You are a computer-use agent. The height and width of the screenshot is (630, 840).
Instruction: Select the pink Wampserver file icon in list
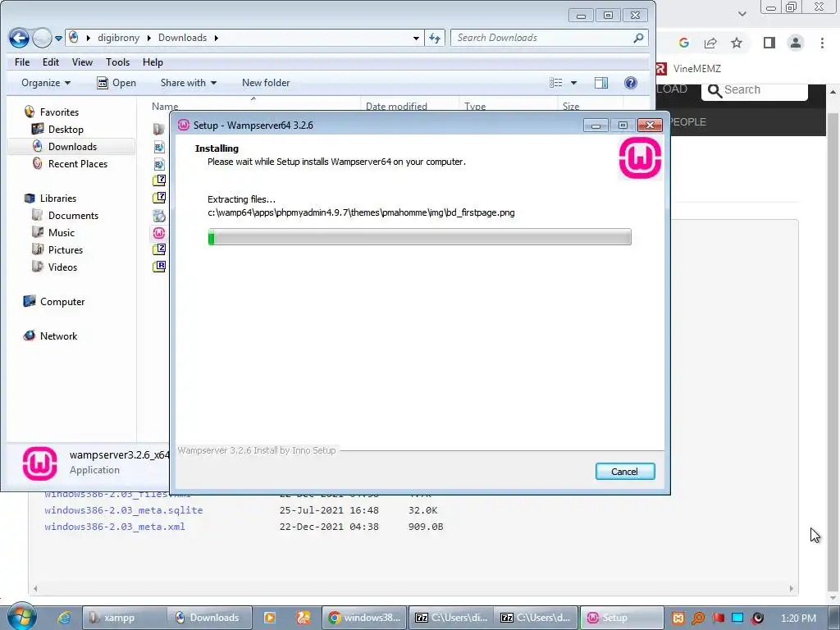(x=159, y=233)
